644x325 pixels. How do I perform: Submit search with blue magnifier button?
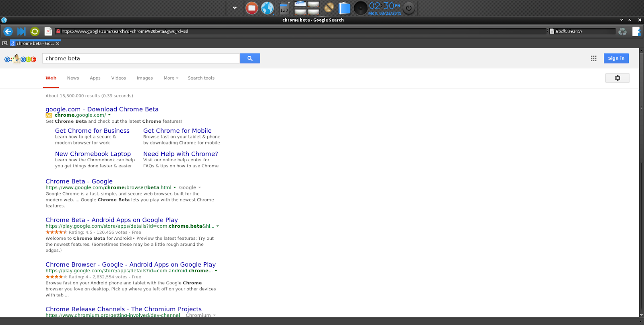250,58
